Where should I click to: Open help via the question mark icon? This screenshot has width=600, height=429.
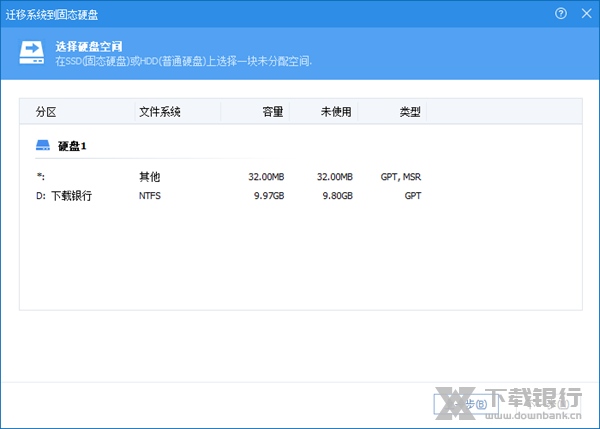[x=559, y=14]
